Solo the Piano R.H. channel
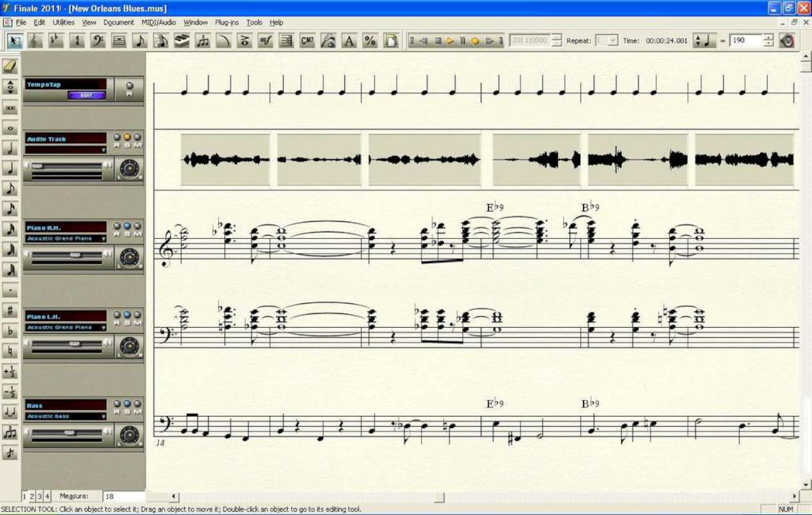 tap(127, 226)
